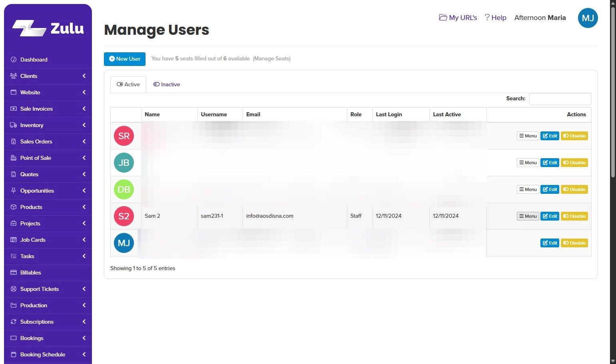Click the JB user avatar
This screenshot has height=364, width=616.
pyautogui.click(x=124, y=163)
